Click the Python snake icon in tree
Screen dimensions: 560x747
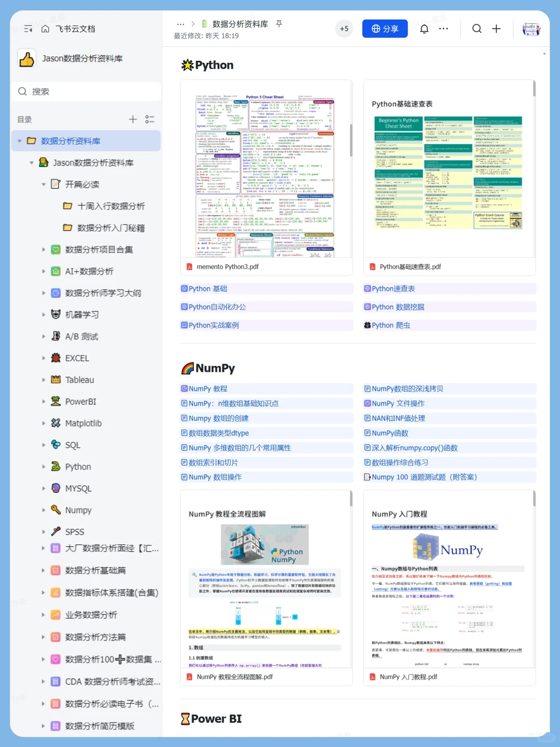click(56, 466)
